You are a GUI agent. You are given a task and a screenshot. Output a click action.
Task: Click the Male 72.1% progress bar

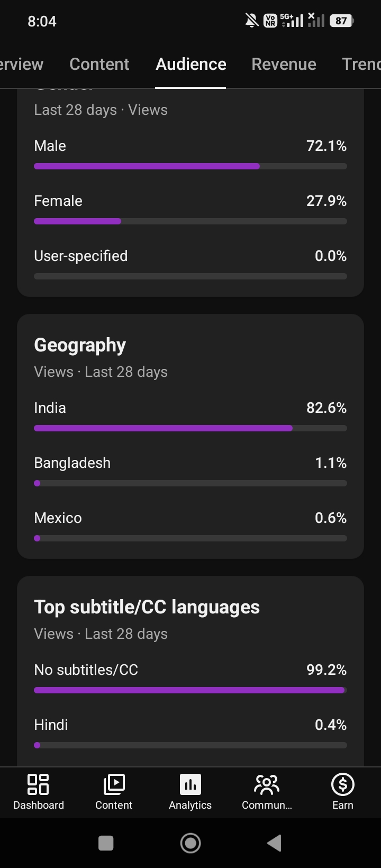point(190,166)
